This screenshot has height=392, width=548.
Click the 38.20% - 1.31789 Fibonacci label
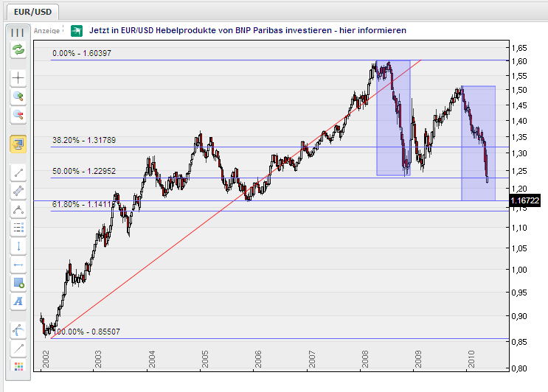84,140
